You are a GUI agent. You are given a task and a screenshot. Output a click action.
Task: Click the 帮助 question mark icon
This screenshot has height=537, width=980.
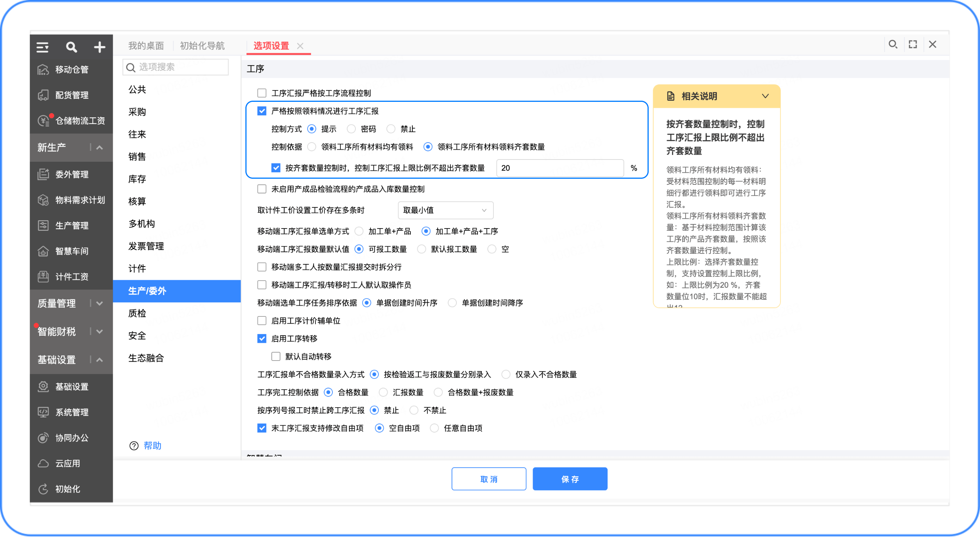click(x=133, y=446)
